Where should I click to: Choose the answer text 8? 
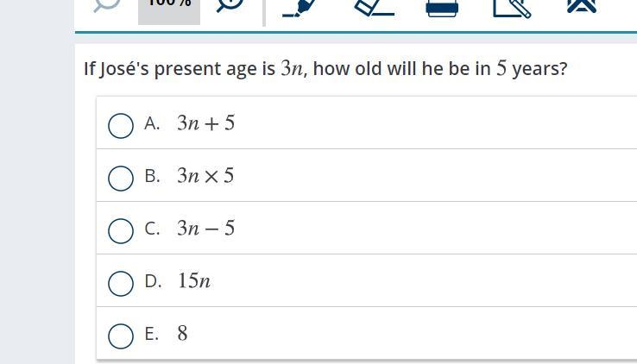click(x=182, y=333)
